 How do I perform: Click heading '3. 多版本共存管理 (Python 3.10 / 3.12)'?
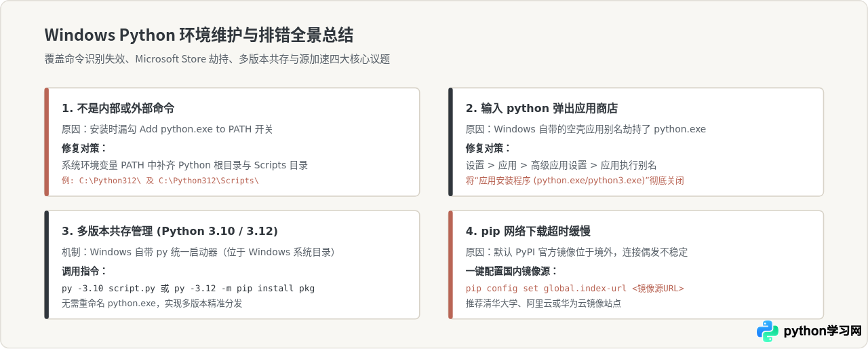[x=170, y=231]
